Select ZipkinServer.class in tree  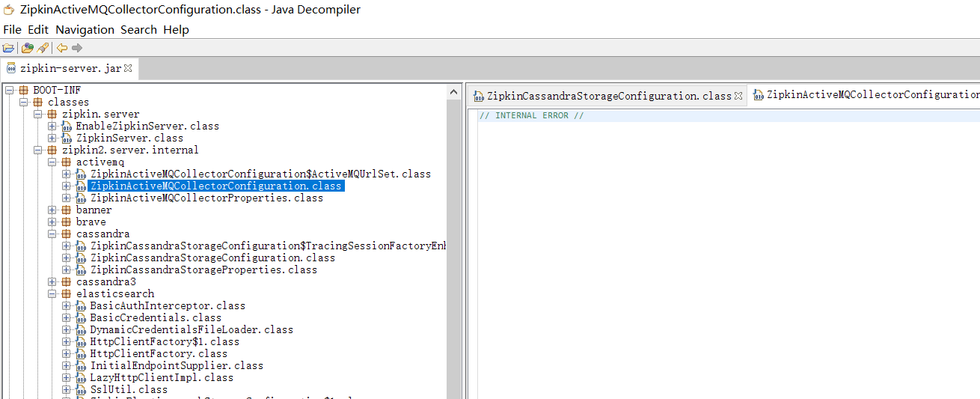pyautogui.click(x=129, y=138)
